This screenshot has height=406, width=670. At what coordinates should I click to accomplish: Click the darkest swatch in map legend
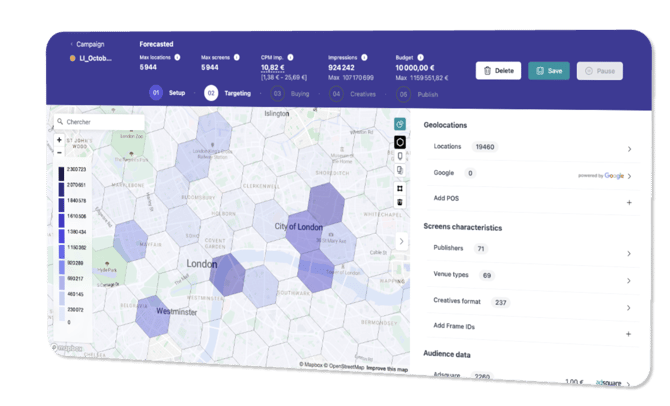(61, 173)
